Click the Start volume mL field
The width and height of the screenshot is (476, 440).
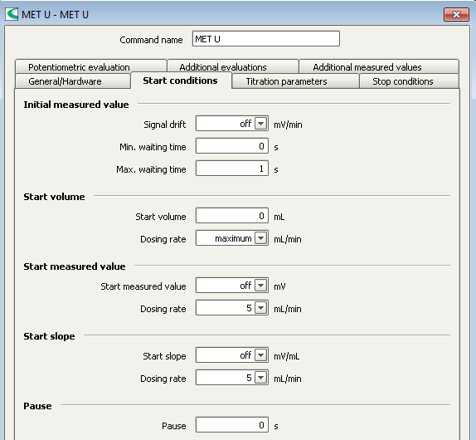[x=232, y=216]
